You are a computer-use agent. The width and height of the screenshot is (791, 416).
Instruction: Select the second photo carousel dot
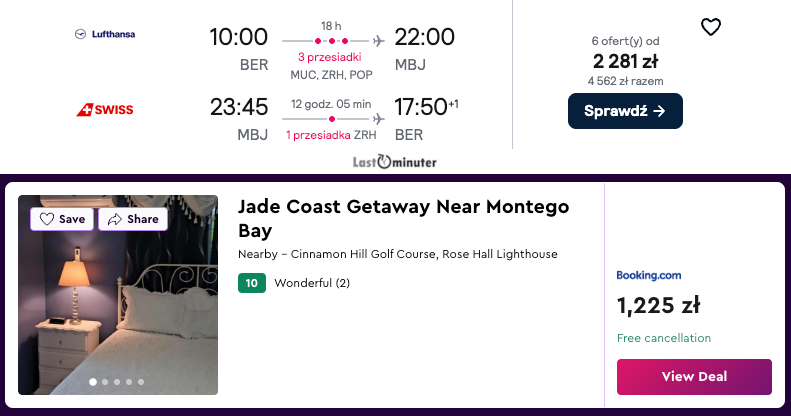click(x=105, y=382)
